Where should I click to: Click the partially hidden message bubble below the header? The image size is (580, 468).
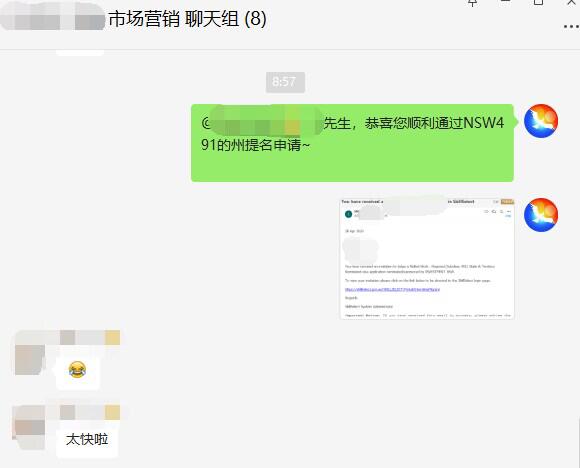[x=80, y=53]
